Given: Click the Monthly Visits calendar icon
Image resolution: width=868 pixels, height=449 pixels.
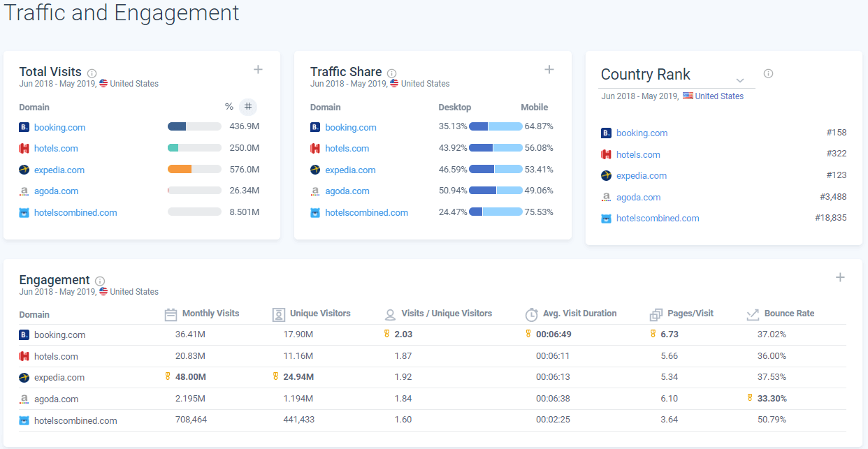Looking at the screenshot, I should coord(171,314).
